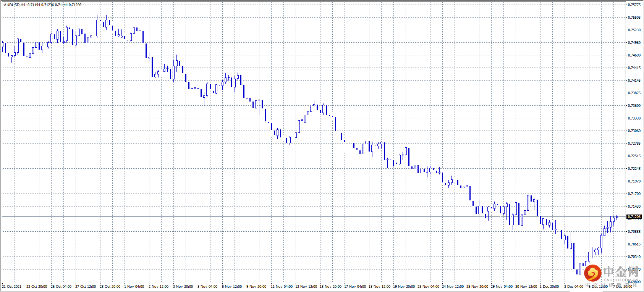Screen dimensions: 644x292
Task: Click the AUDUSD,H4 chart title text
Action: coord(15,5)
